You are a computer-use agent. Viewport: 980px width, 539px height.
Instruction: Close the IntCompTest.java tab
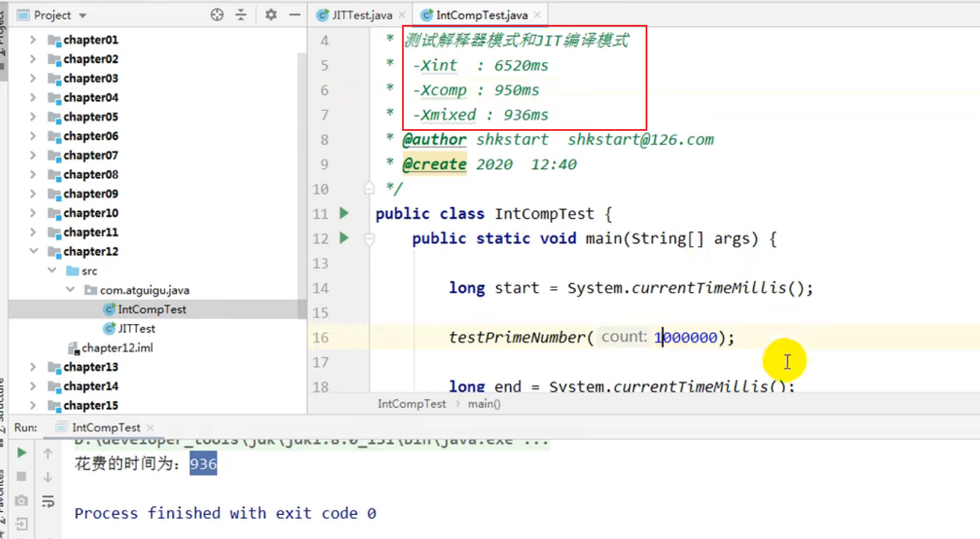[x=537, y=15]
